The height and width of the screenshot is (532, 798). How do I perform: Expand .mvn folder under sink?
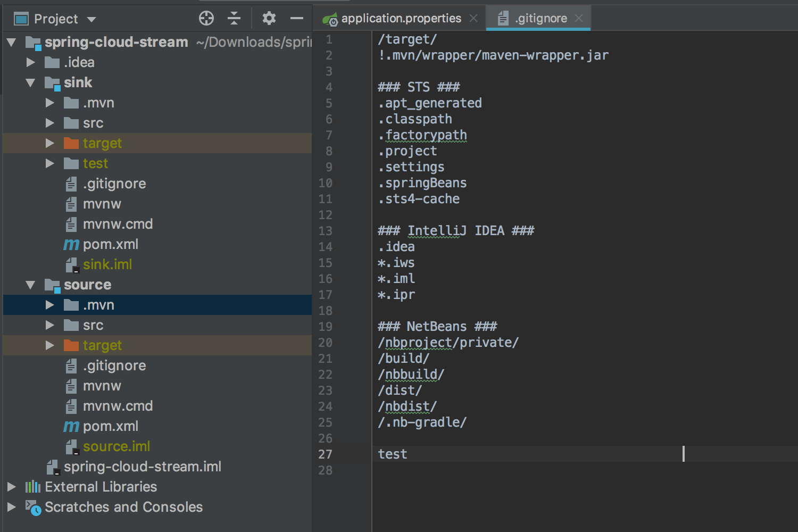point(50,103)
